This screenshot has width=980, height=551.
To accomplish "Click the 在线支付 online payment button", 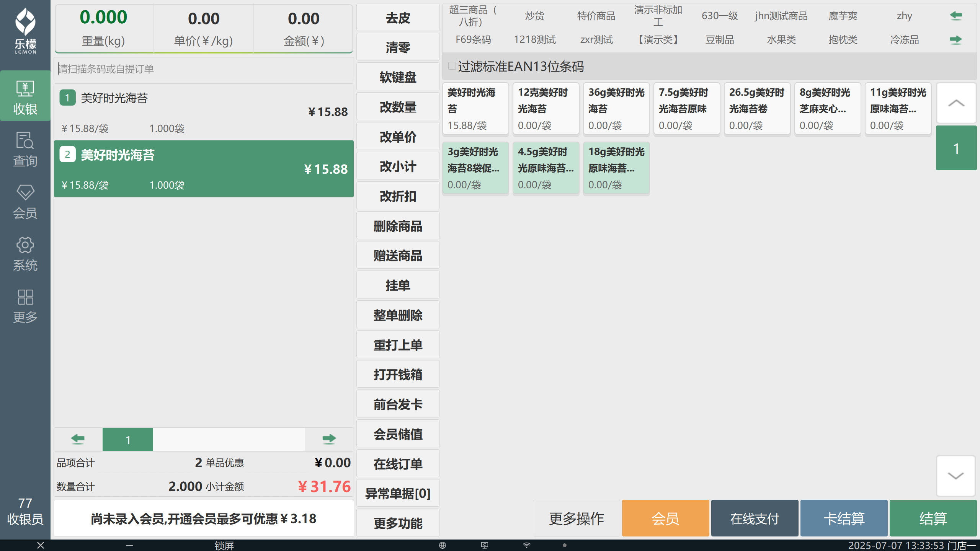I will (x=755, y=518).
